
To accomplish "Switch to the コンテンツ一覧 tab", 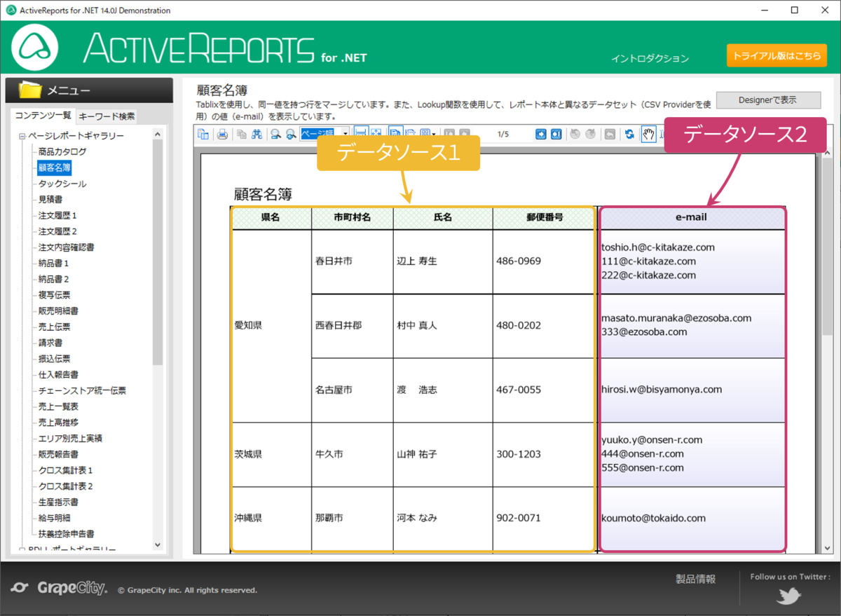I will point(43,116).
